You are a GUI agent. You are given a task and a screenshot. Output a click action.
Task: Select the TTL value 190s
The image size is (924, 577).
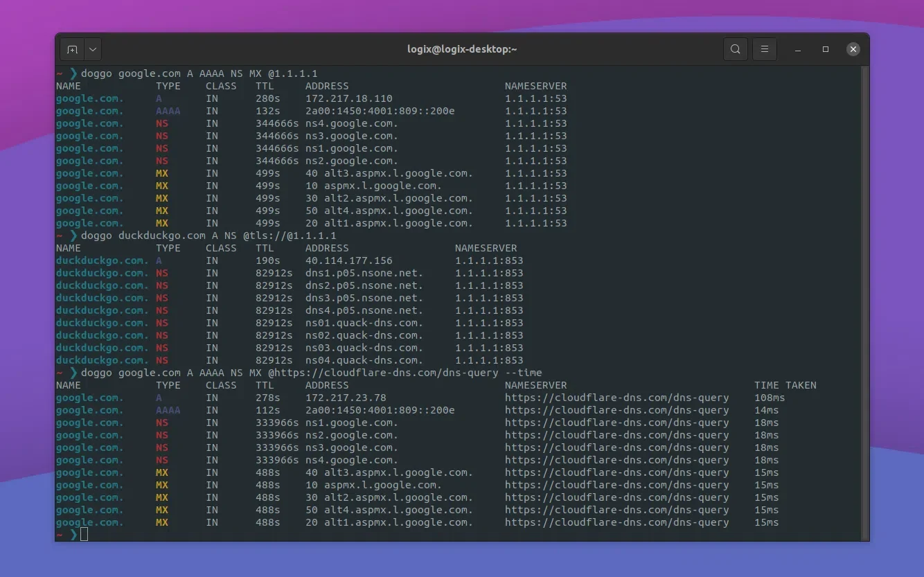pyautogui.click(x=268, y=260)
